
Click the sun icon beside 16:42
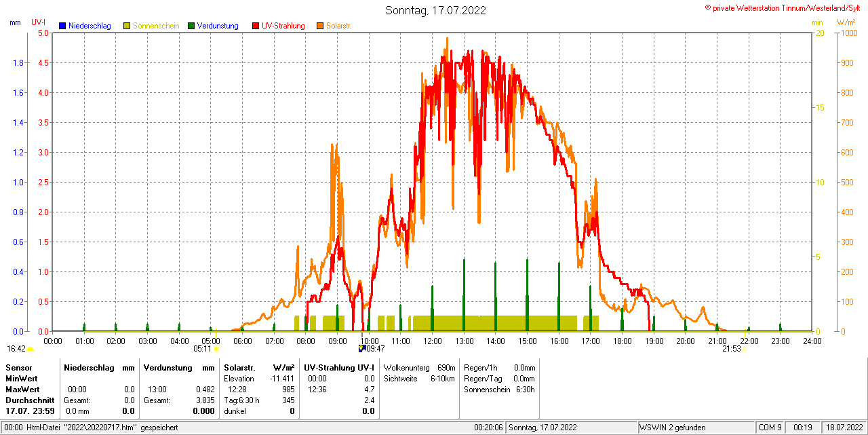coord(30,349)
